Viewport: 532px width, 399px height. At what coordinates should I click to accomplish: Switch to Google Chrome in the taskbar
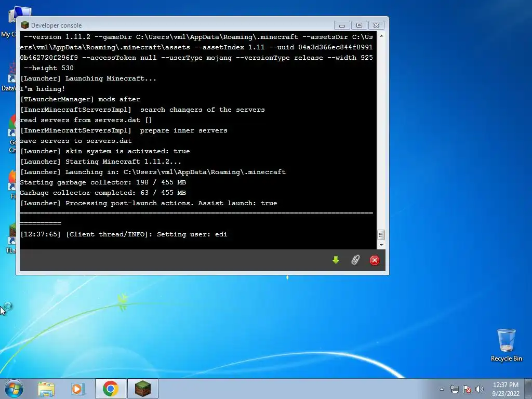pos(111,389)
